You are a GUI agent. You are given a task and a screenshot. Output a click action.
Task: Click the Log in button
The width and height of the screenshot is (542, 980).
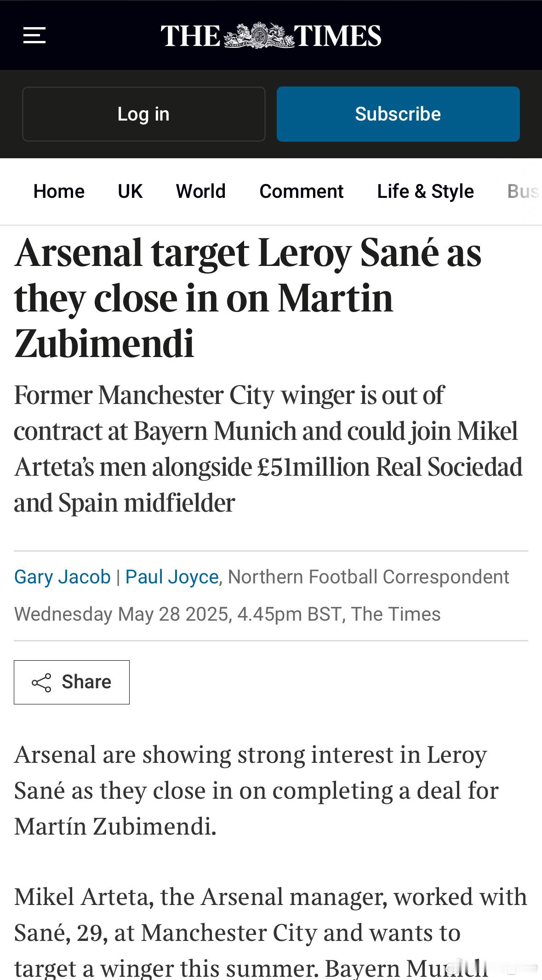pos(143,114)
